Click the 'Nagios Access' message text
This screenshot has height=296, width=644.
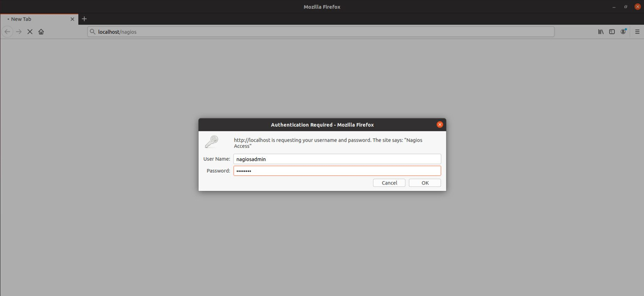[x=328, y=143]
